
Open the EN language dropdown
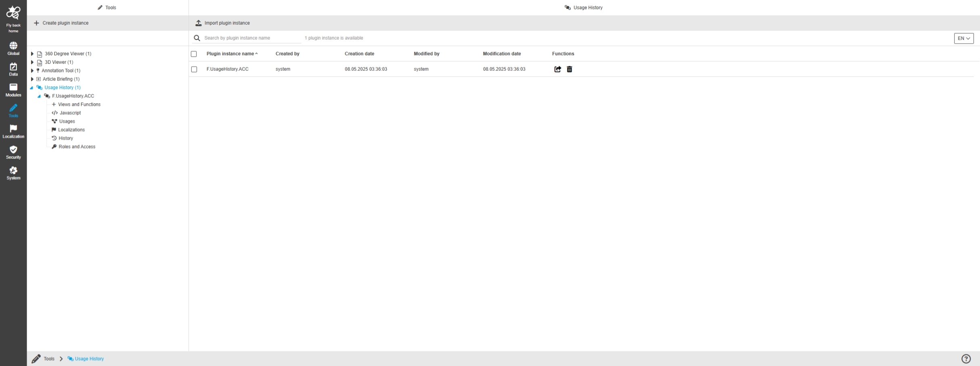pyautogui.click(x=964, y=38)
